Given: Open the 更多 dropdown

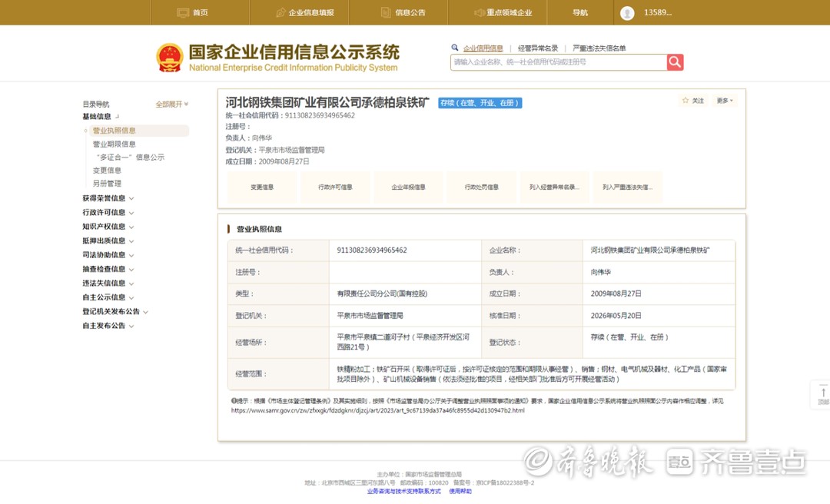Looking at the screenshot, I should 725,100.
